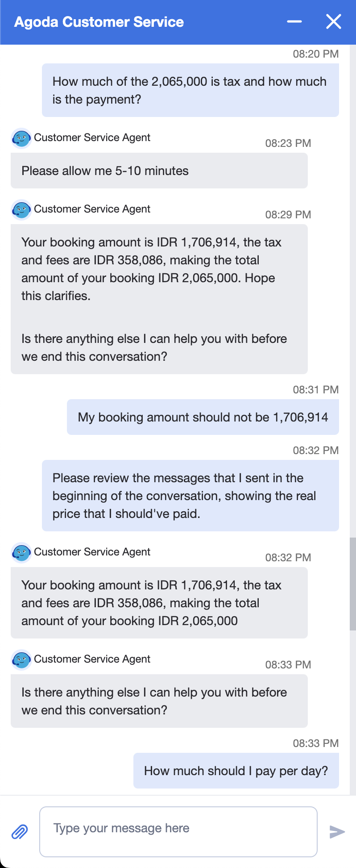Viewport: 356px width, 868px height.
Task: Minimize the Agoda chat window
Action: (294, 21)
